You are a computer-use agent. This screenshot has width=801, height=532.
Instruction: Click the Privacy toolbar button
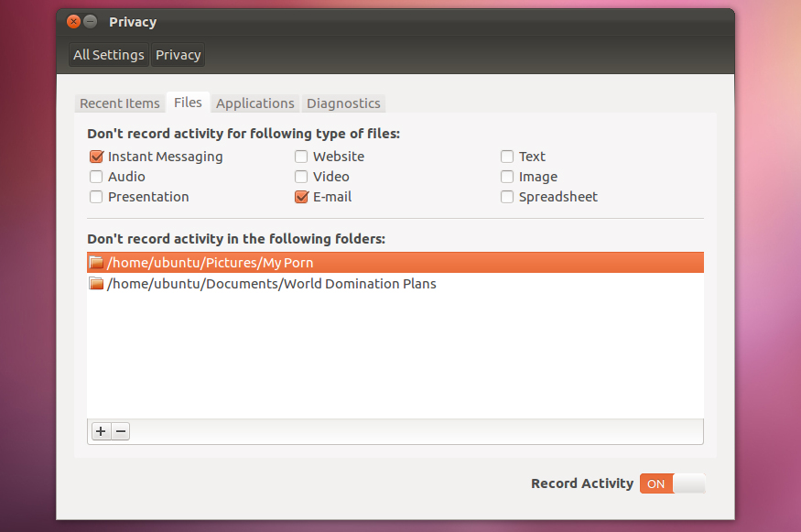[x=178, y=55]
